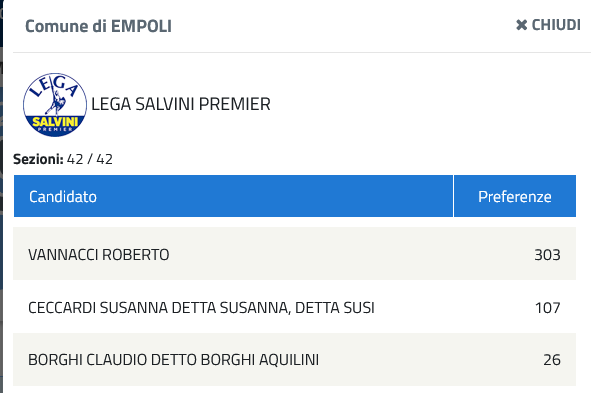Select the CECCARDI SUSANNA candidate row
Screen dimensions: 599x393
point(295,307)
